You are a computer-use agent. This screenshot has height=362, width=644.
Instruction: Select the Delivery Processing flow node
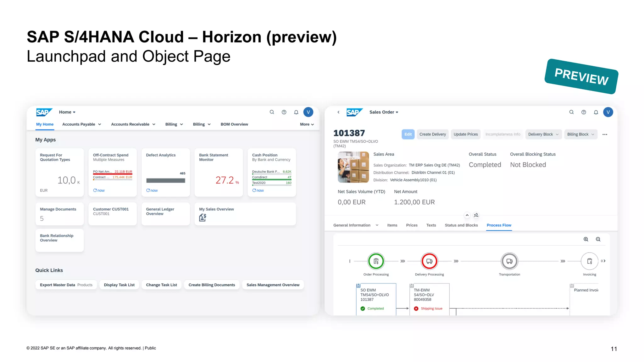pos(429,261)
